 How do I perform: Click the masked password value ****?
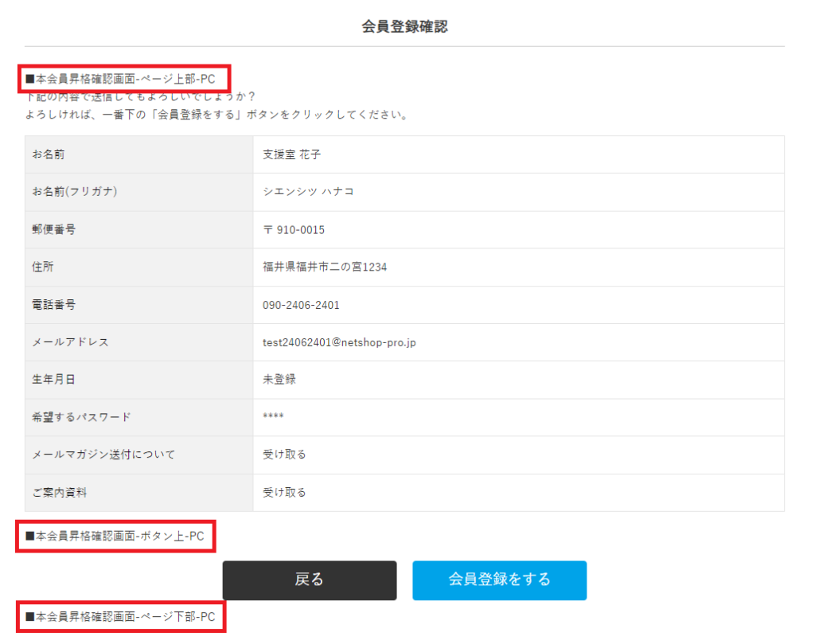coord(273,418)
